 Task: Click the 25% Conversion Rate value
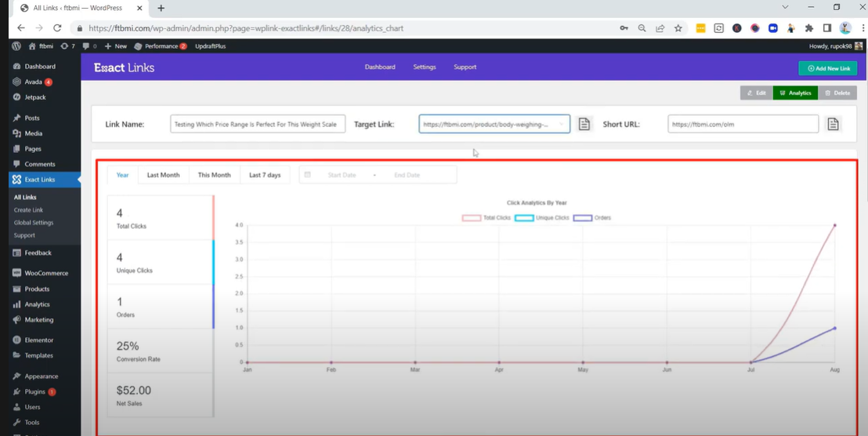[x=128, y=347]
